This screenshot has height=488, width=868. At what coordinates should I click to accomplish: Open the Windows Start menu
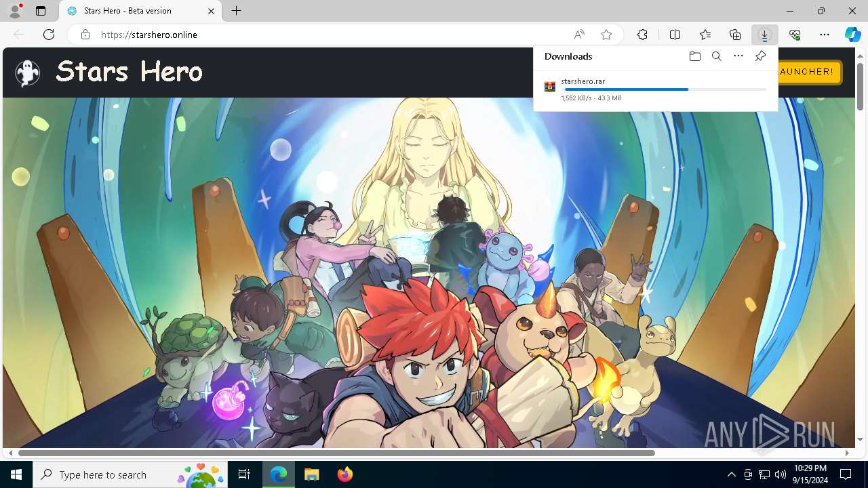[x=16, y=474]
